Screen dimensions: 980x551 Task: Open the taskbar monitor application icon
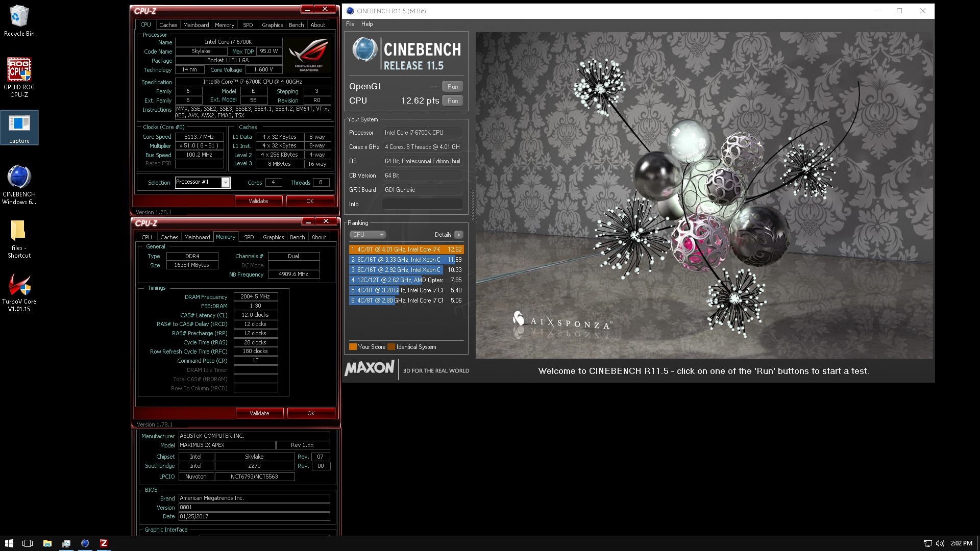66,543
